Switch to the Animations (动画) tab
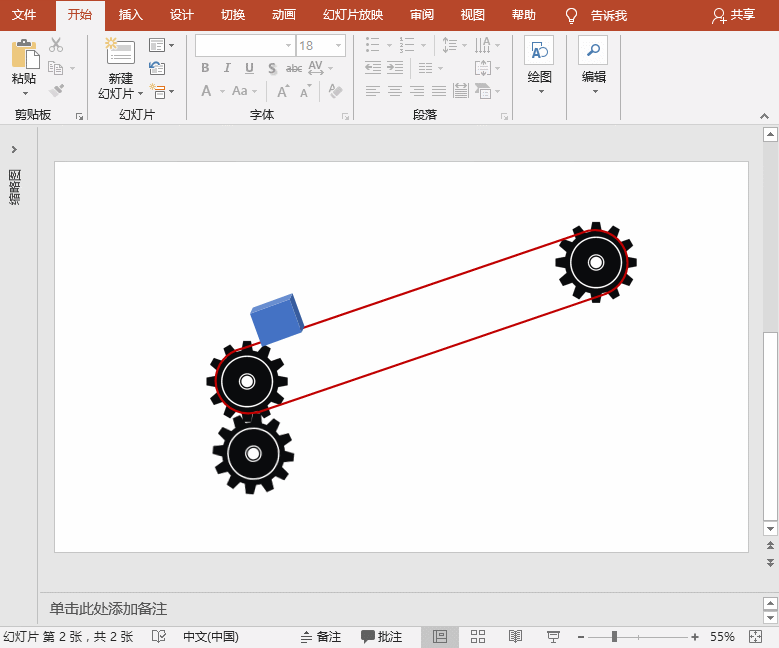 pyautogui.click(x=284, y=15)
